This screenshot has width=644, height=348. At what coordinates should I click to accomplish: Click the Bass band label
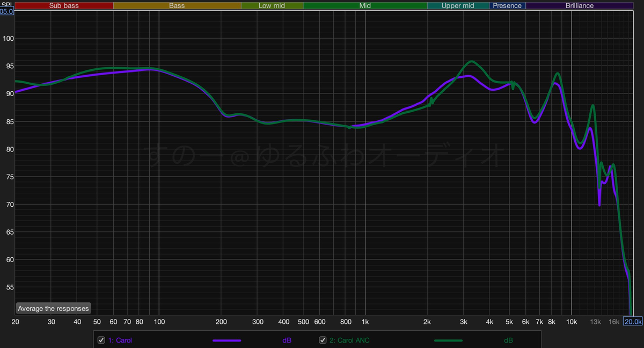click(x=177, y=6)
